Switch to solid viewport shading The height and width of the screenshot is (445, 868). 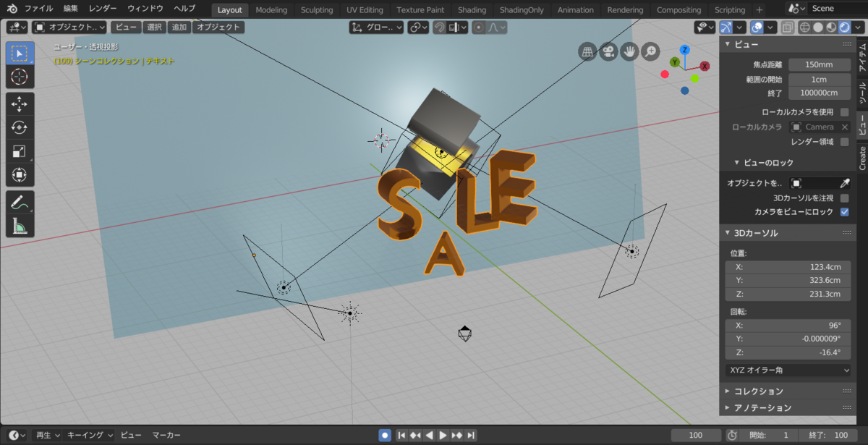(x=818, y=27)
